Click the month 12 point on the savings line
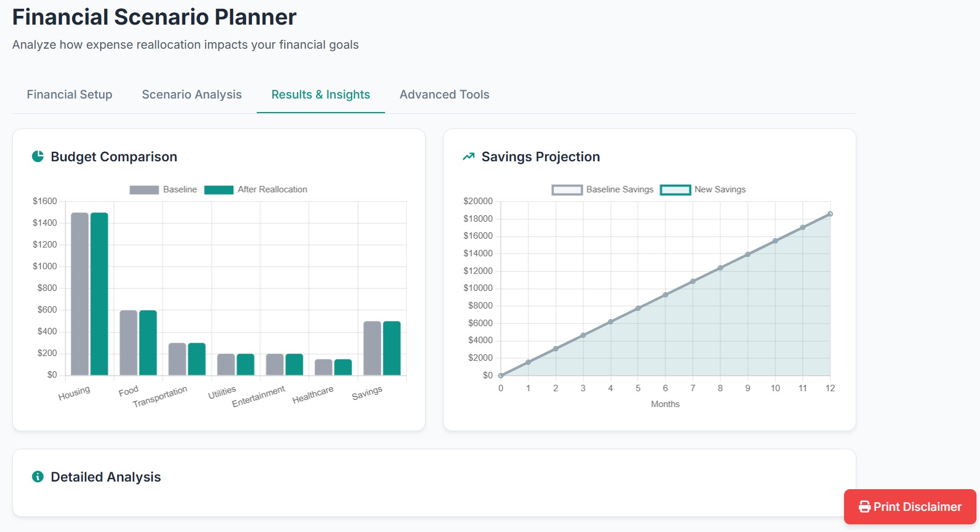This screenshot has width=980, height=532. (830, 214)
